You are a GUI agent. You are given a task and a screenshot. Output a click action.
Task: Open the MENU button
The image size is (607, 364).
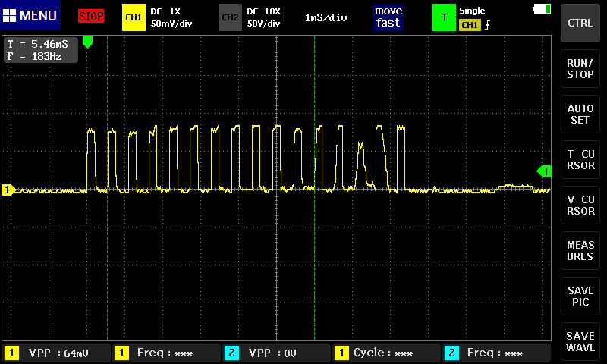pyautogui.click(x=30, y=15)
